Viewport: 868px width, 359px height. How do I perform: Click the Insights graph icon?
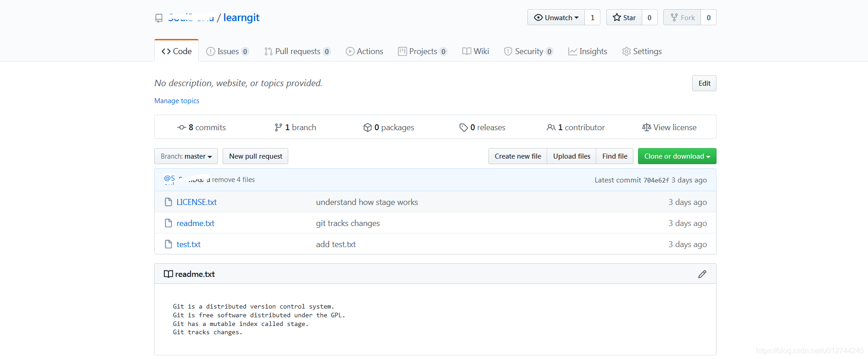click(572, 51)
